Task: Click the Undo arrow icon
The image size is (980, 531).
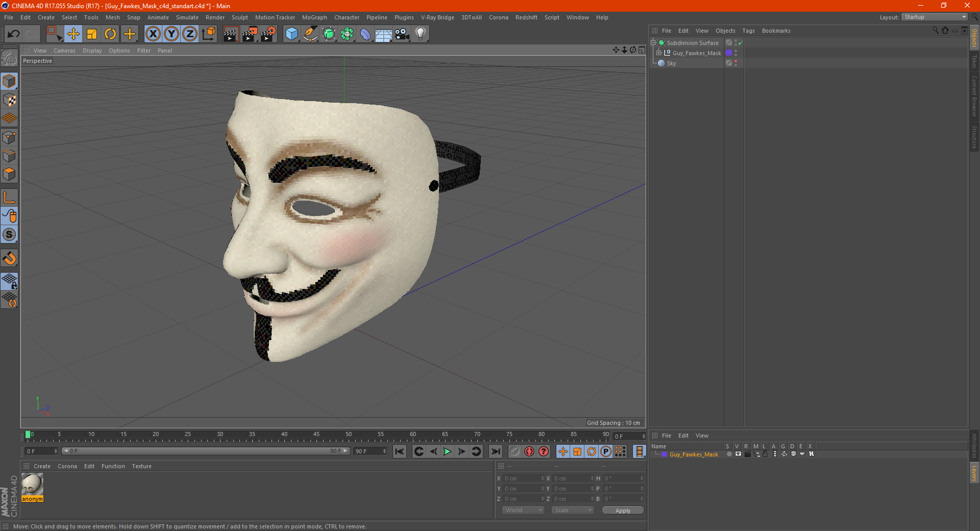Action: click(13, 34)
